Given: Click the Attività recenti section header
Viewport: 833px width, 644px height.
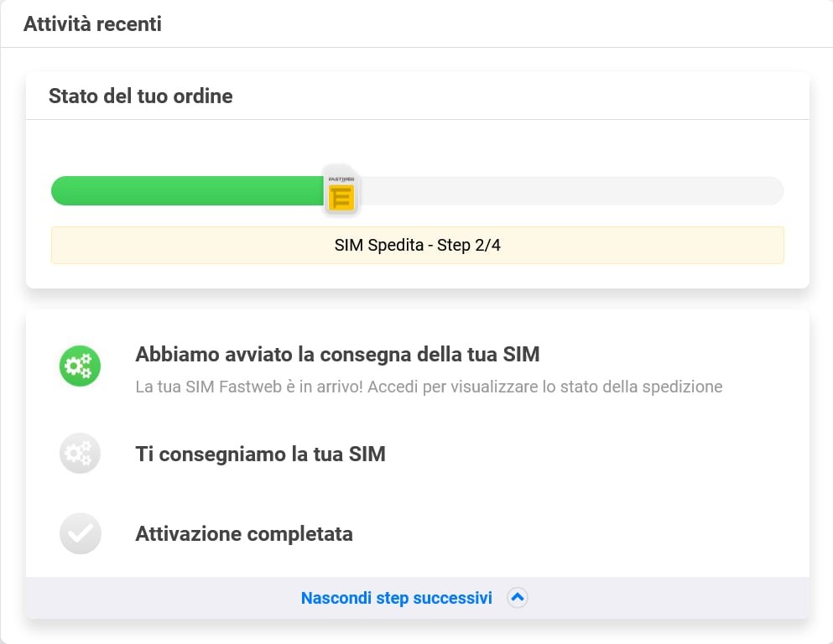Looking at the screenshot, I should coord(92,23).
